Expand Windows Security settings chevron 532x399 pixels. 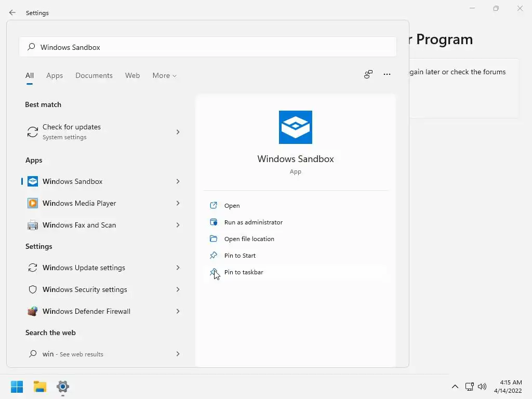(178, 289)
